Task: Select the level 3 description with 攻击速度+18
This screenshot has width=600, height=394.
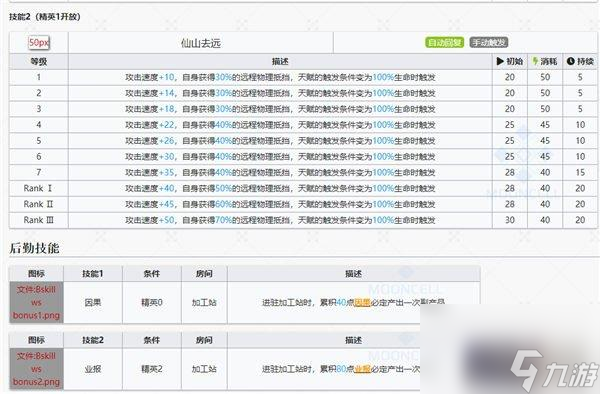Action: (x=280, y=109)
